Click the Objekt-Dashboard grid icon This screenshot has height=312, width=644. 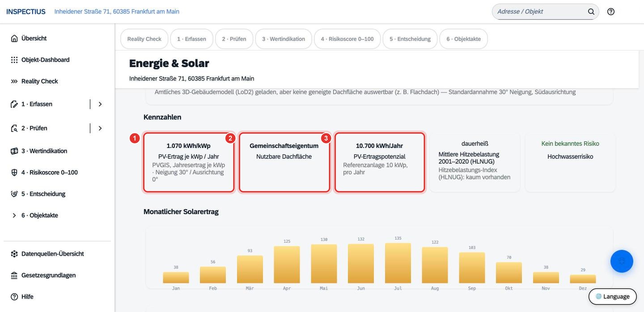[x=14, y=60]
